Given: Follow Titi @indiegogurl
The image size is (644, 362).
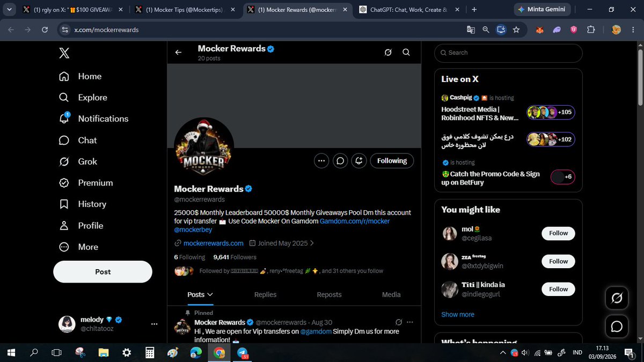Looking at the screenshot, I should 558,289.
